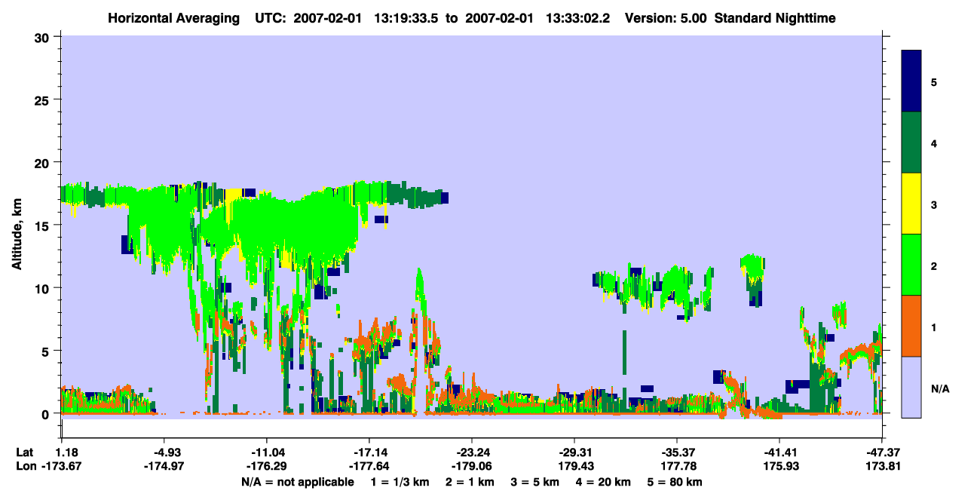Screen dimensions: 980x503
Task: Click latitude value -4.93
Action: click(x=164, y=452)
